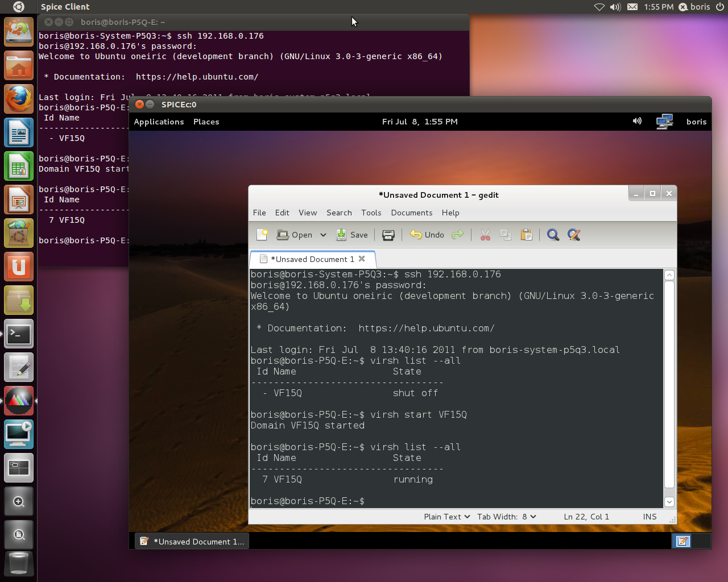
Task: Open the Documents menu in gedit
Action: pyautogui.click(x=412, y=213)
